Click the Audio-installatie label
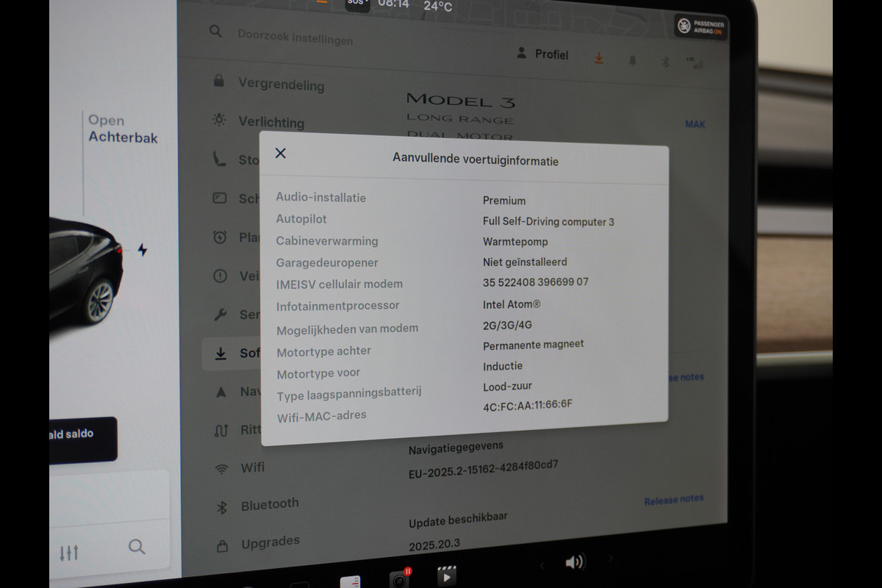The height and width of the screenshot is (588, 882). coord(321,197)
